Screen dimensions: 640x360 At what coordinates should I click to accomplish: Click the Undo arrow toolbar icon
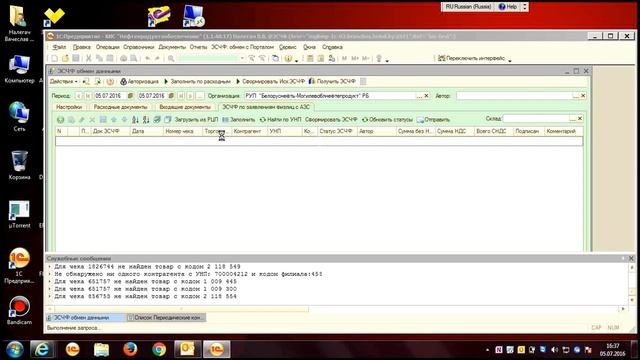point(147,58)
